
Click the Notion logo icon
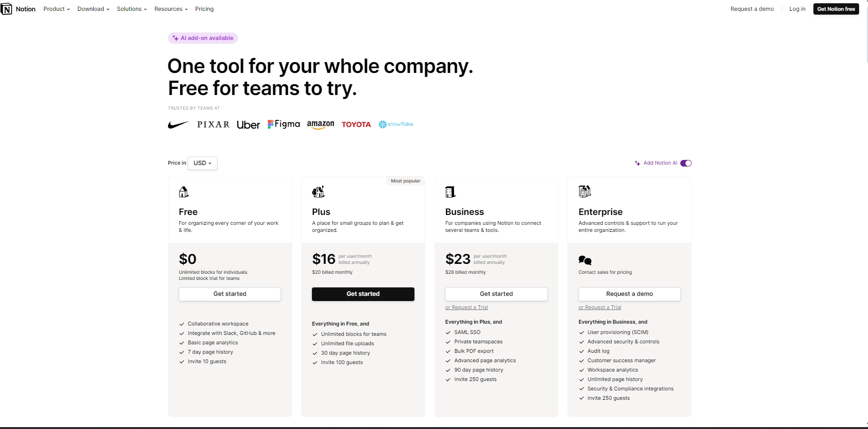7,9
